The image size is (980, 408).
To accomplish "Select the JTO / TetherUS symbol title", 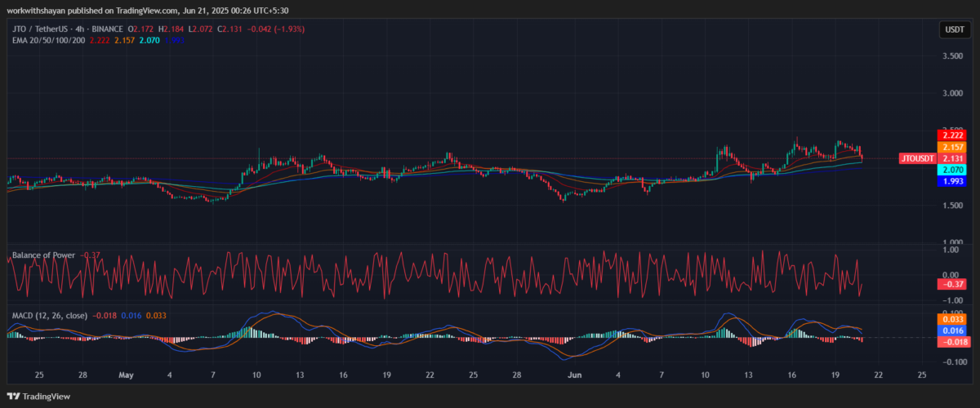I will coord(42,29).
